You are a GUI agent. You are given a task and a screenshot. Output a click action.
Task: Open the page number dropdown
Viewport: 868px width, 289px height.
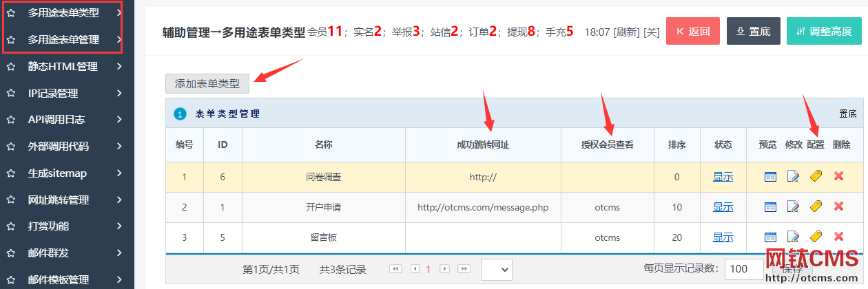point(496,269)
